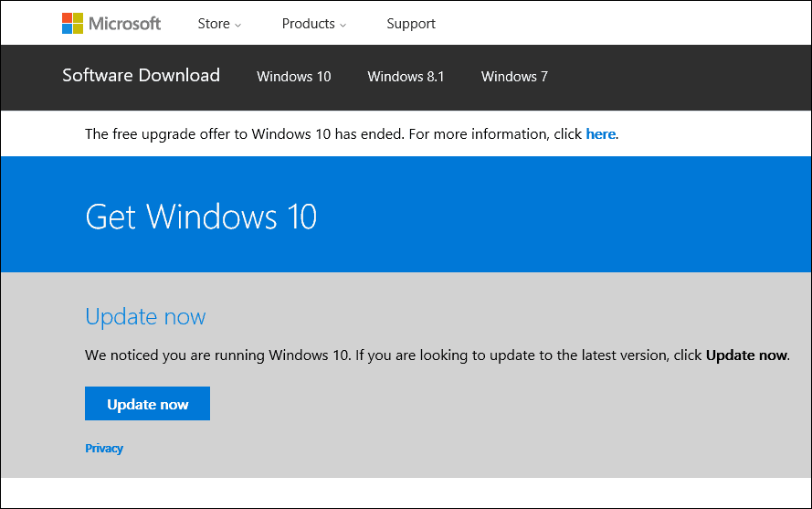
Task: Select the Windows 8.1 tab
Action: (406, 77)
